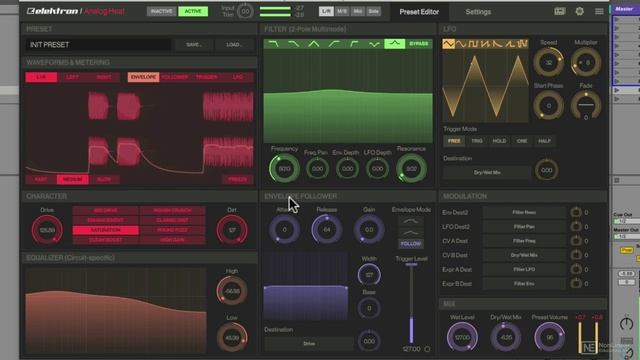Choose the random LFO waveform icon

522,44
